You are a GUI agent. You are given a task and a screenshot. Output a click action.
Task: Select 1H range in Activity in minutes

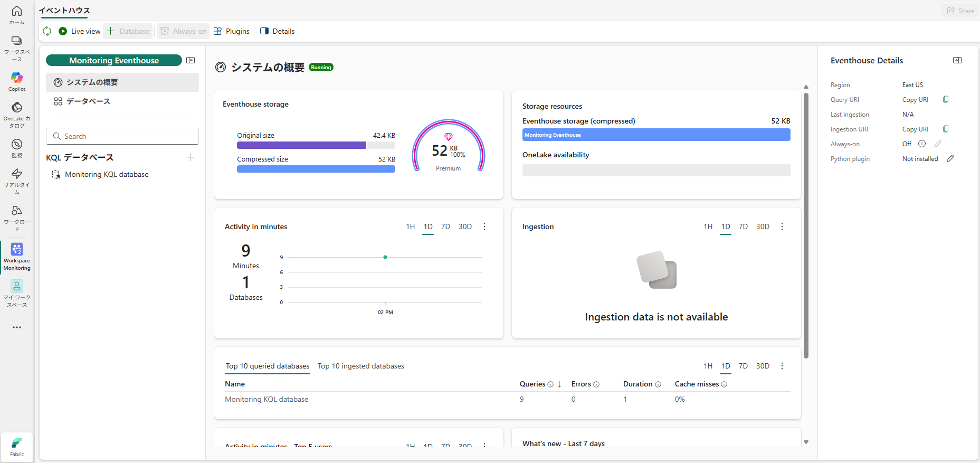coord(411,226)
